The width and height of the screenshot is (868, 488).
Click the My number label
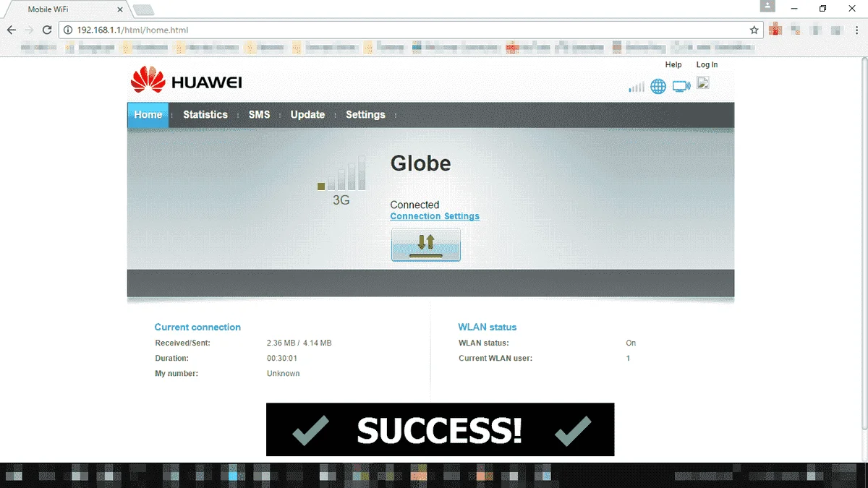[x=176, y=374]
